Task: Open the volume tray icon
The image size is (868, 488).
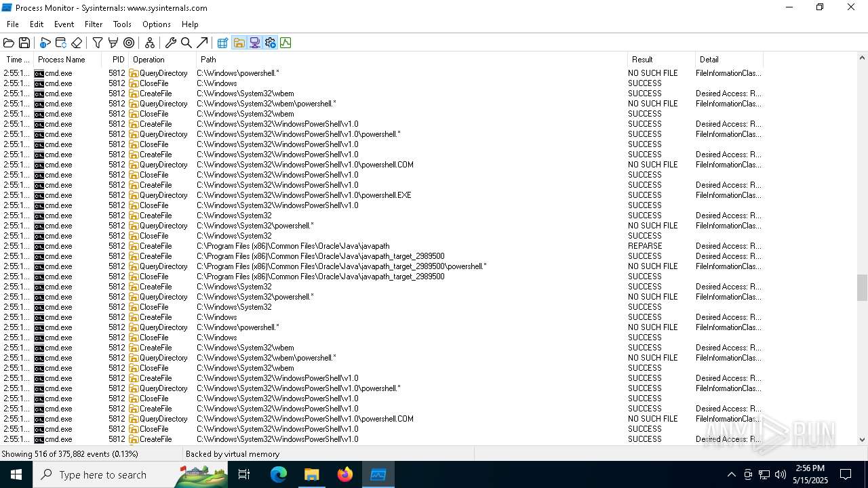Action: pyautogui.click(x=781, y=474)
